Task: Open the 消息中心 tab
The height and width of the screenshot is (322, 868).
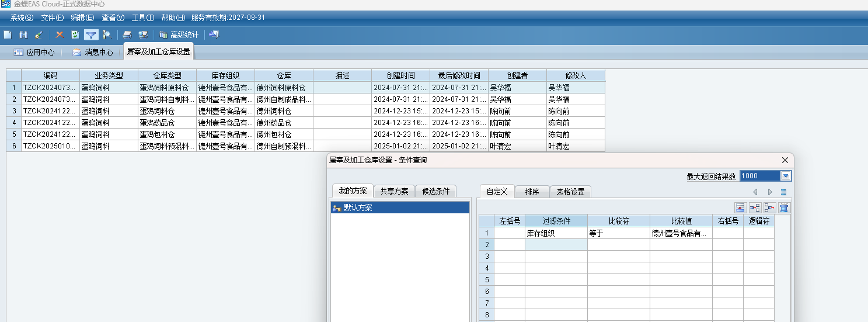Action: [93, 52]
